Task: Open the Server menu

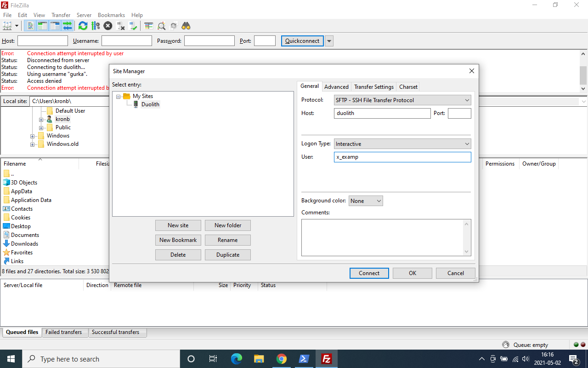Action: point(85,15)
